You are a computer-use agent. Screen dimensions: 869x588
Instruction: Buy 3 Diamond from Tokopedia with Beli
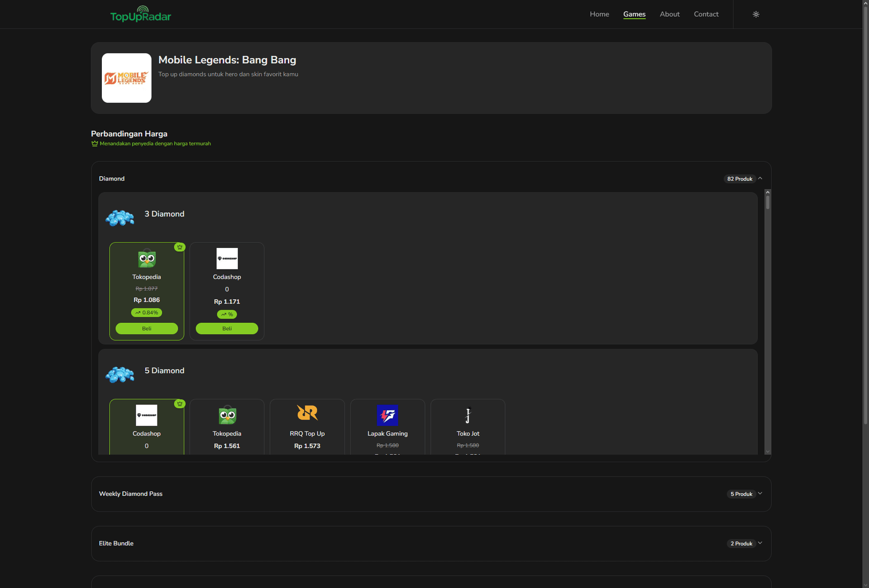coord(147,328)
